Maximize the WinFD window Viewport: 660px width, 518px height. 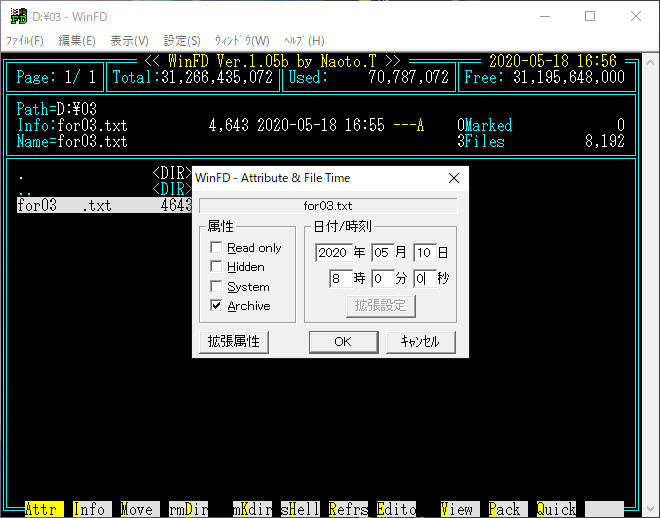(x=590, y=16)
